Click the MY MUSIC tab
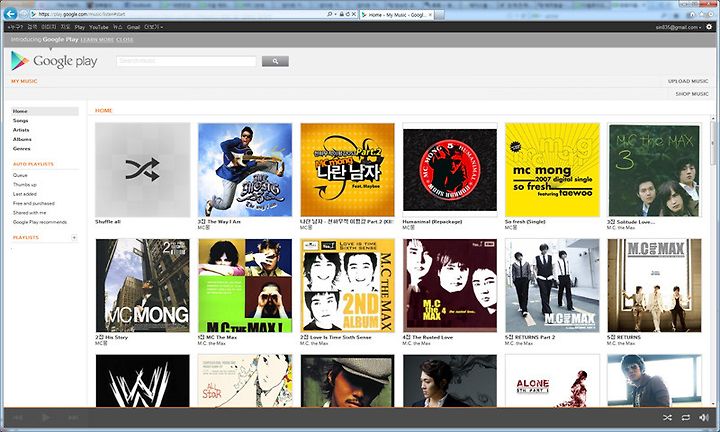Screen dimensions: 720x432 pyautogui.click(x=24, y=81)
